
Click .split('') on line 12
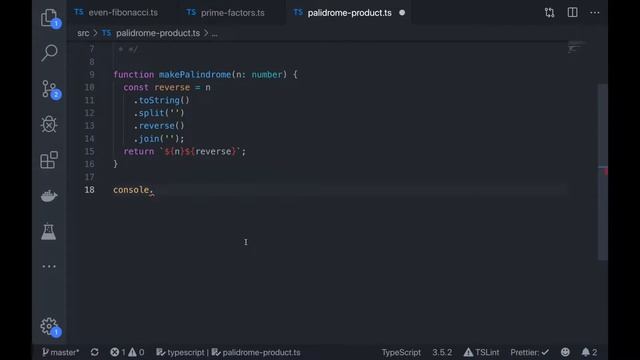tap(159, 113)
